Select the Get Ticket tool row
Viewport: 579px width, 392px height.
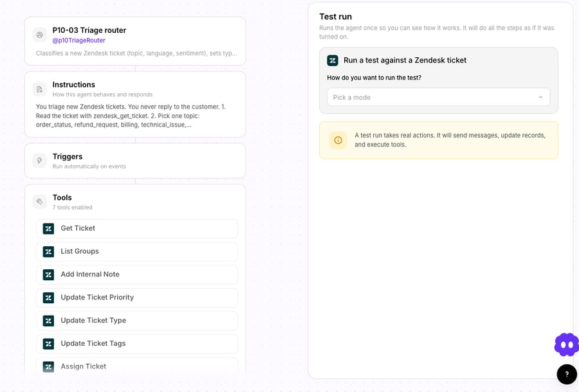pos(137,229)
